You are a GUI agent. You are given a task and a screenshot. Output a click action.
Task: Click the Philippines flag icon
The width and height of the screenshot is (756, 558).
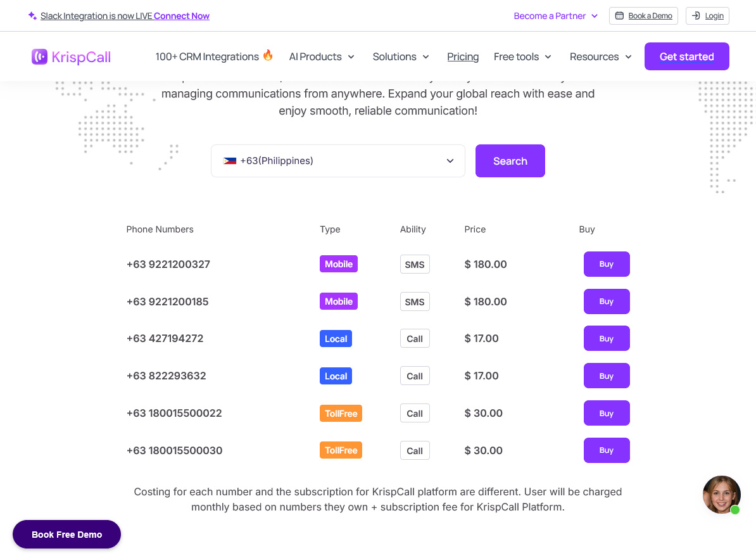(x=229, y=161)
